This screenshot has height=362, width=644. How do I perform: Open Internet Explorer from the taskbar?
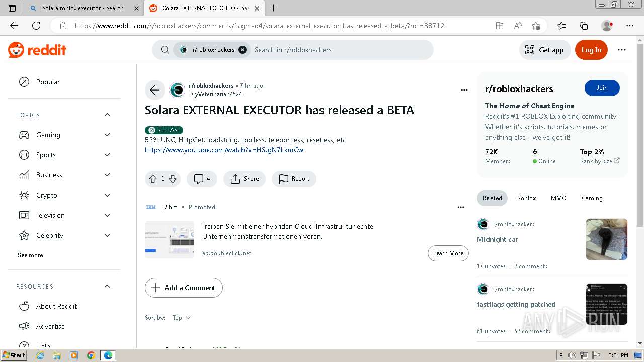pos(40,355)
